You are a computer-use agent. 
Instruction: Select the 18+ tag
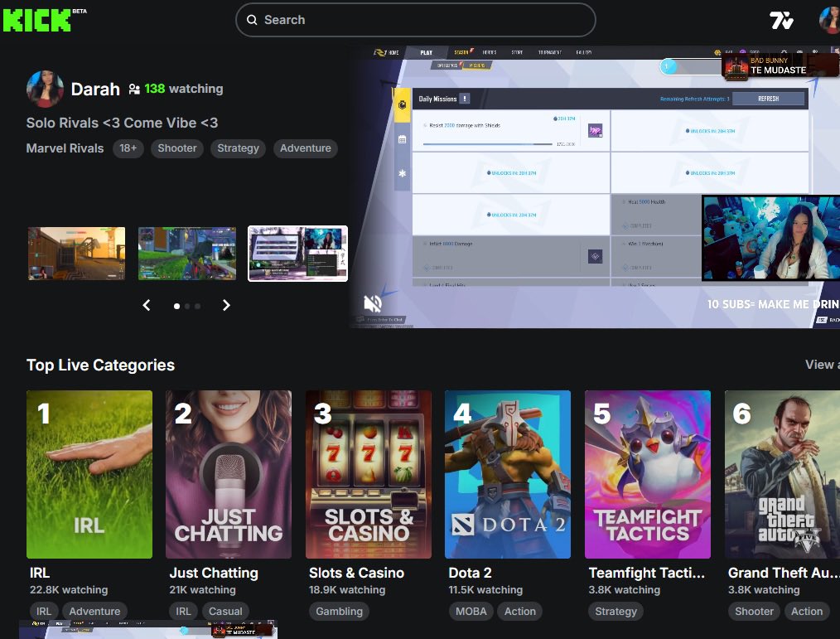click(128, 148)
